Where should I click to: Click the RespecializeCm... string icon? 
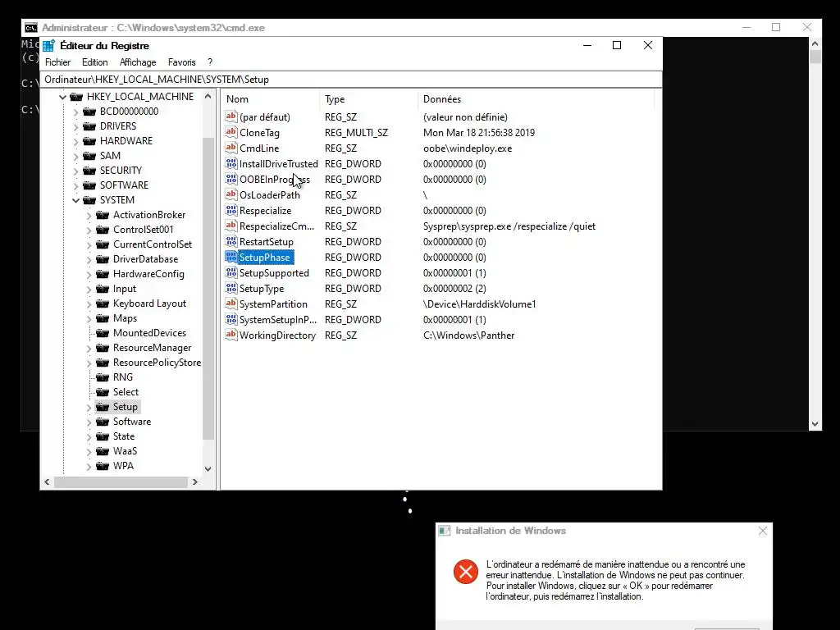tap(231, 226)
